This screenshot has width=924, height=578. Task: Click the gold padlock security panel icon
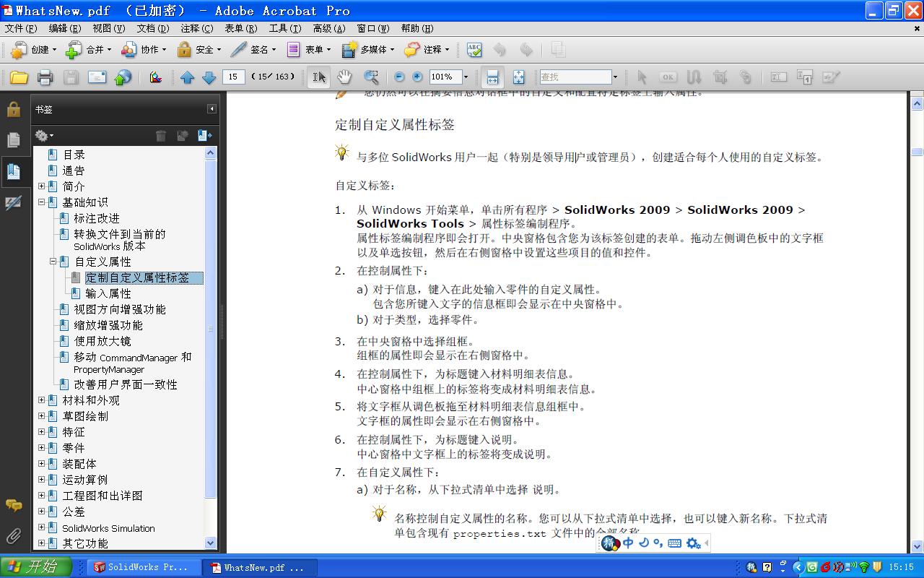click(x=14, y=109)
